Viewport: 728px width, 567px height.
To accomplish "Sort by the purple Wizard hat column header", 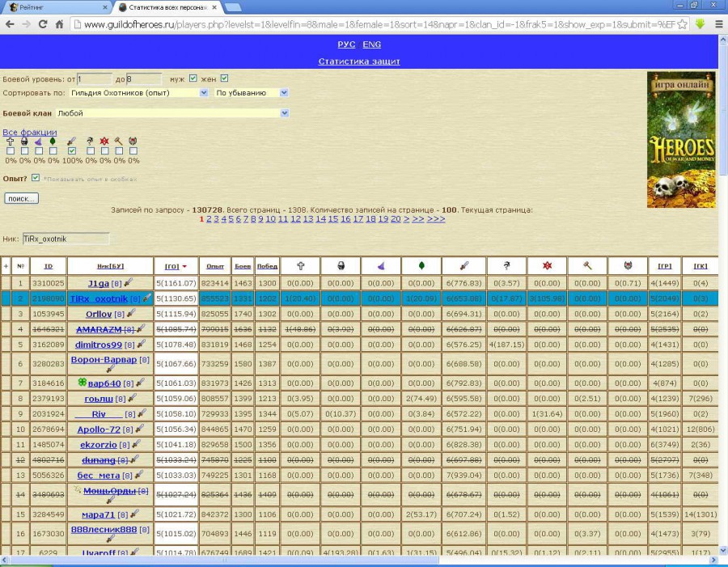I will point(381,265).
